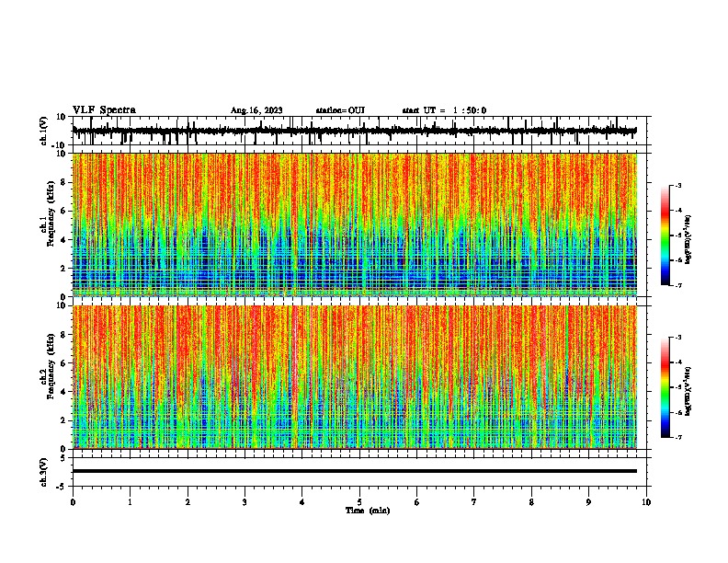Click the ch.2 color scale bar

pyautogui.click(x=665, y=387)
